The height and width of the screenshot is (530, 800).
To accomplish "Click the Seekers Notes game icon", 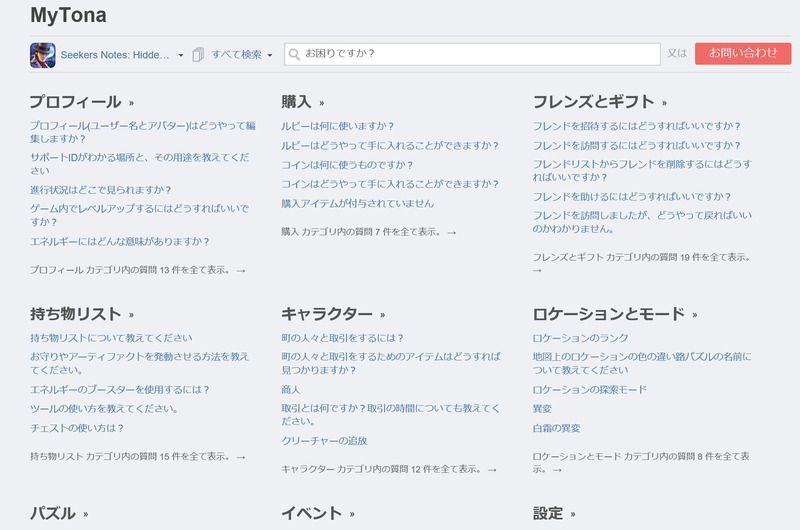I will (x=42, y=54).
